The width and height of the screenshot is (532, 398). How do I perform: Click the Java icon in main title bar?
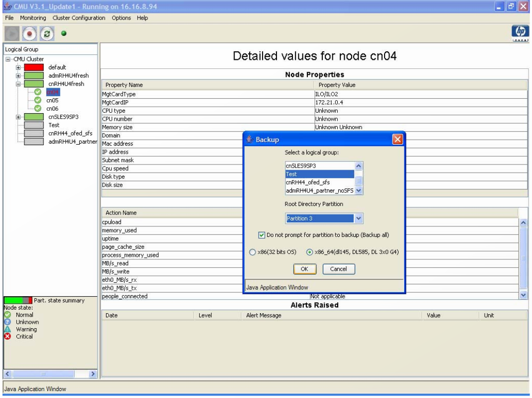7,6
